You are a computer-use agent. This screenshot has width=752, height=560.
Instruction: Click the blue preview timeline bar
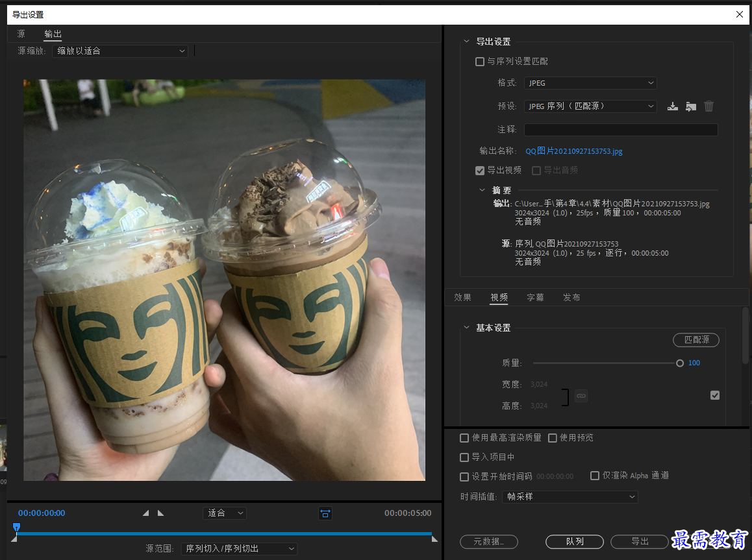225,533
